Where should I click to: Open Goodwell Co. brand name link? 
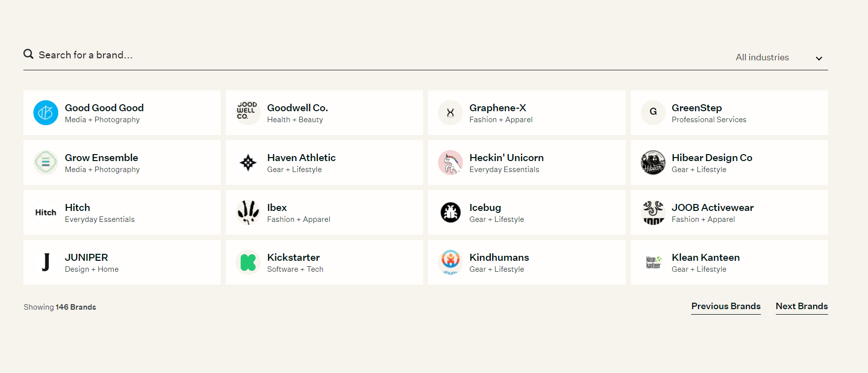tap(297, 108)
